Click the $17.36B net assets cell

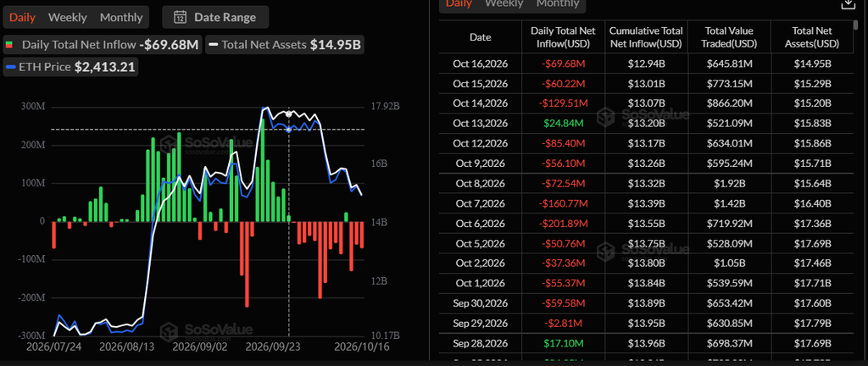point(812,224)
